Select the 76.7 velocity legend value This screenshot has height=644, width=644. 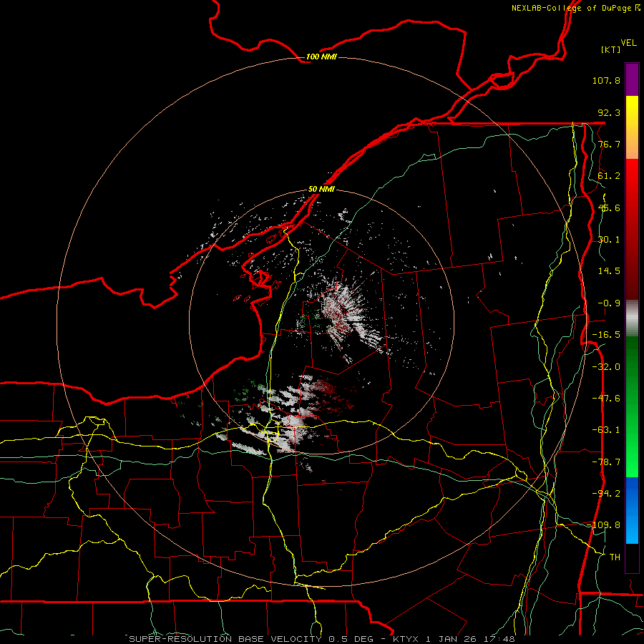[609, 144]
